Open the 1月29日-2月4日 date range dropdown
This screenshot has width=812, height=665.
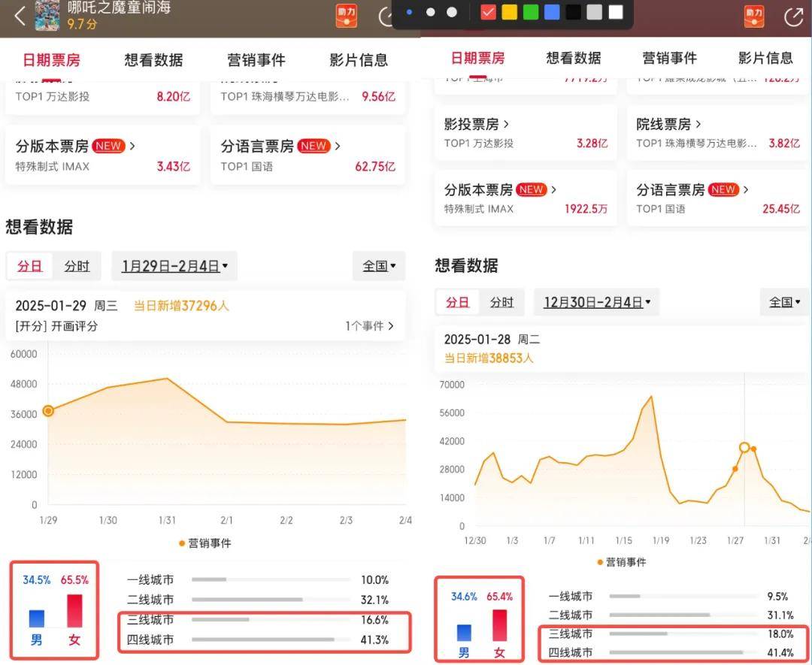click(x=174, y=266)
